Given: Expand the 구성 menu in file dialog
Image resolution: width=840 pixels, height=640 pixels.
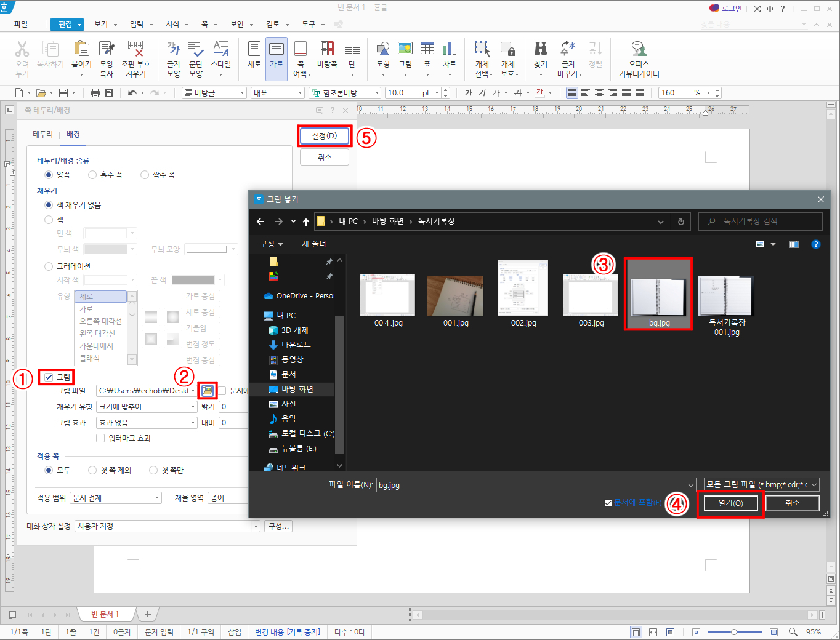Looking at the screenshot, I should point(272,244).
